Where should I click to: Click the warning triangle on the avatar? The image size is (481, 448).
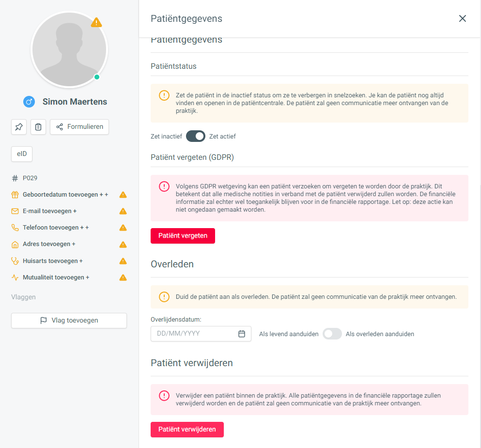pyautogui.click(x=96, y=22)
